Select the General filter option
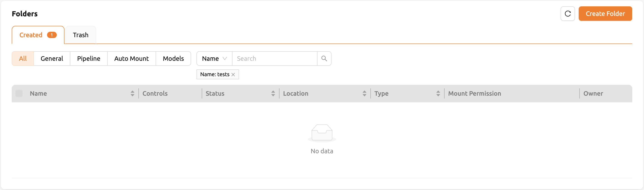Viewport: 644px width, 190px height. coord(52,58)
